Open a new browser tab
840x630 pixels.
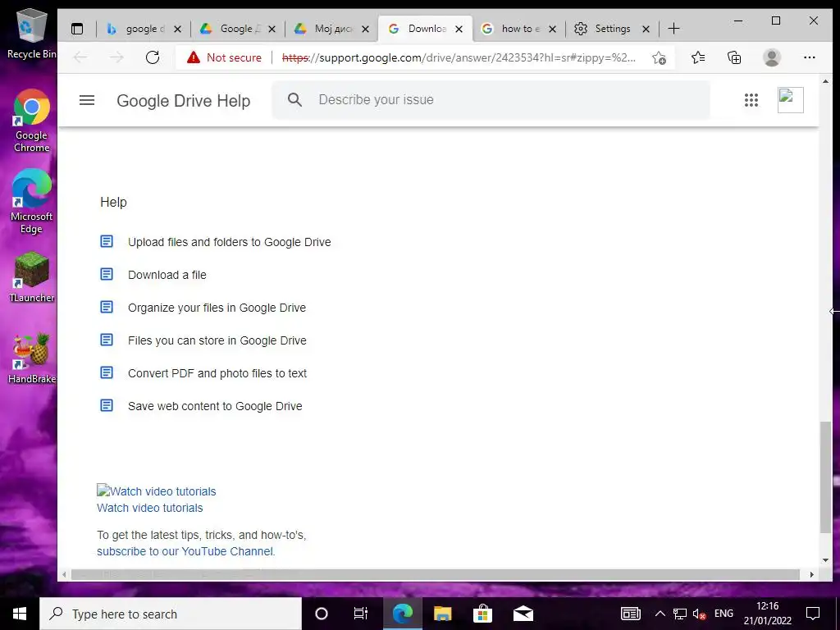pyautogui.click(x=674, y=29)
